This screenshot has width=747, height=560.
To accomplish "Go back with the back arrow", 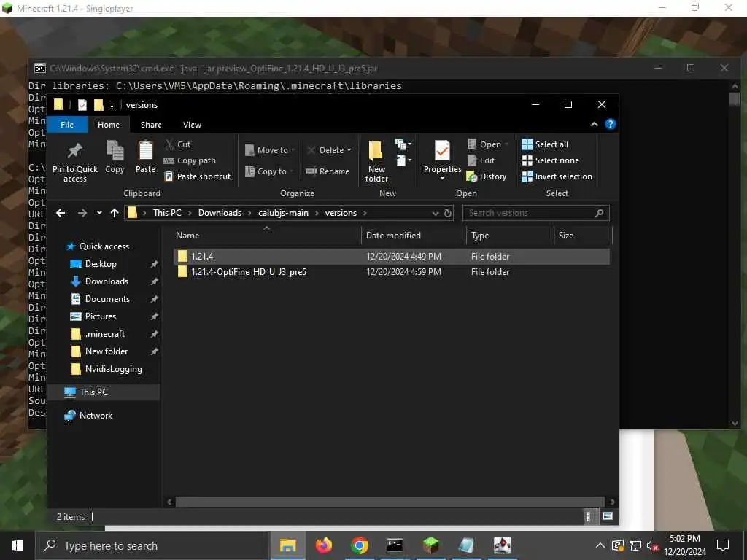I will pyautogui.click(x=61, y=213).
